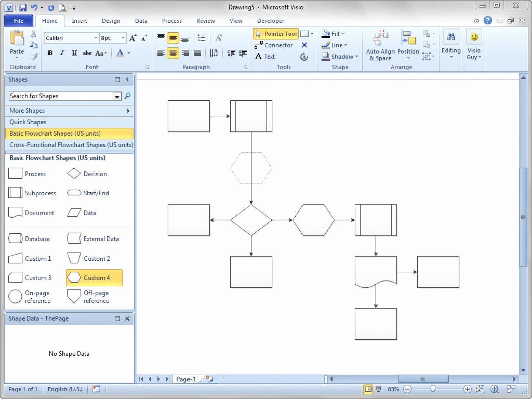Open Visio Help question mark
The image size is (532, 399).
488,21
